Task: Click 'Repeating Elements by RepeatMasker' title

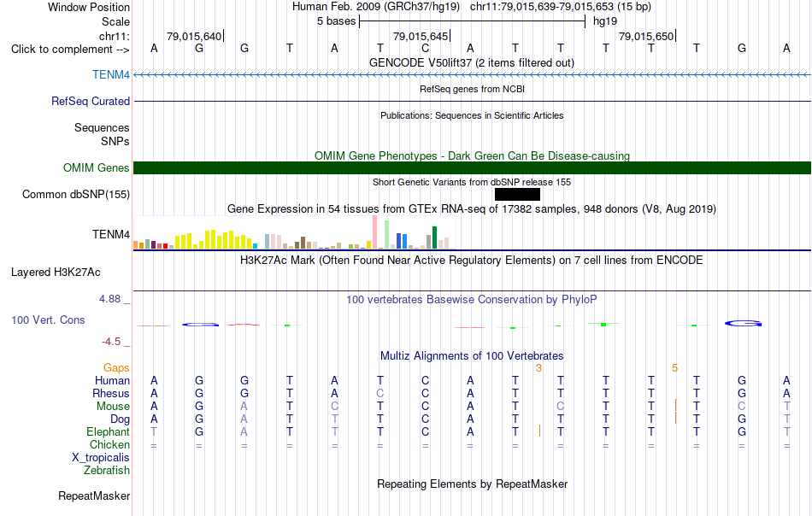Action: pyautogui.click(x=472, y=484)
